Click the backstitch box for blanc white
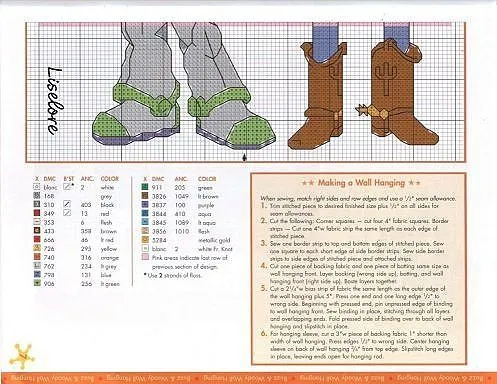This screenshot has width=497, height=384. pos(67,187)
